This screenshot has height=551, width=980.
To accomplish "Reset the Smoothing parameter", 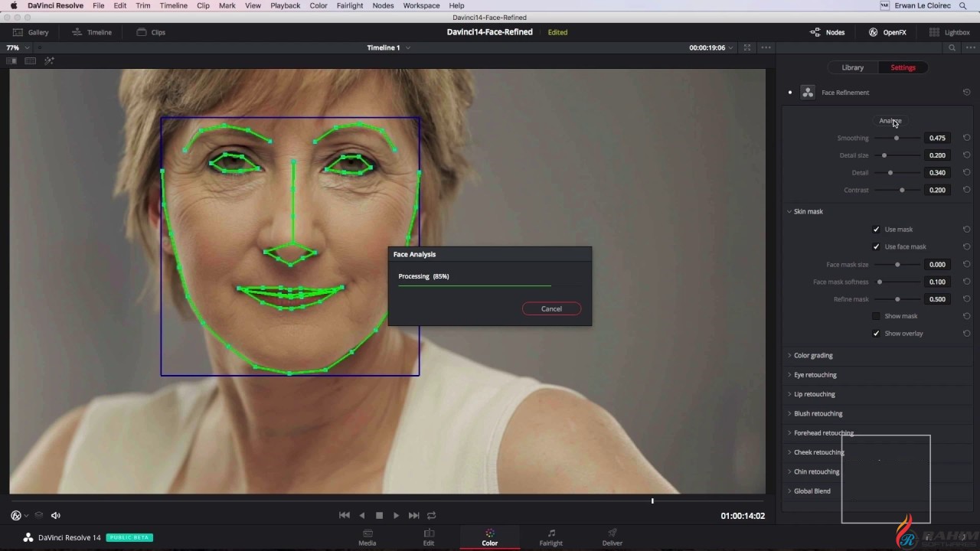I will 966,138.
